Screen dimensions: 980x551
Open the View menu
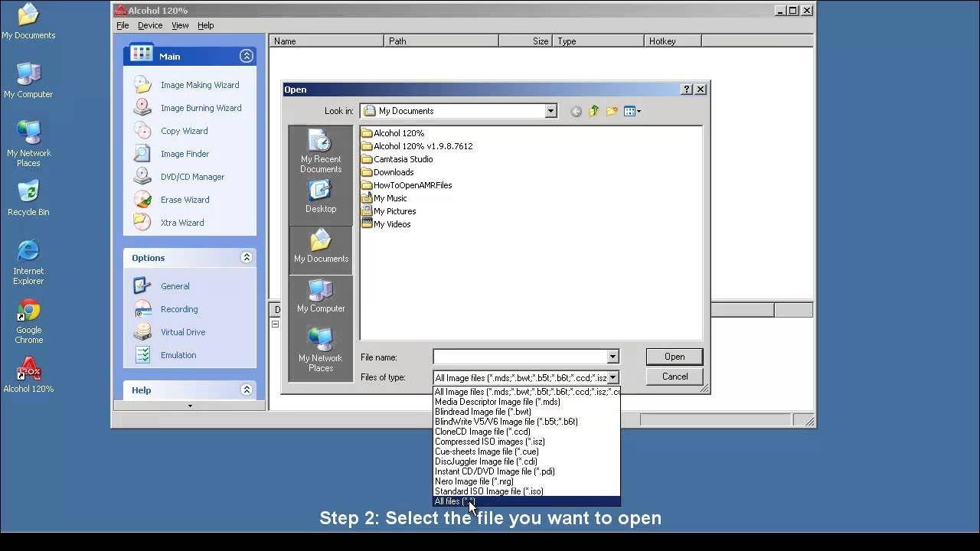180,25
